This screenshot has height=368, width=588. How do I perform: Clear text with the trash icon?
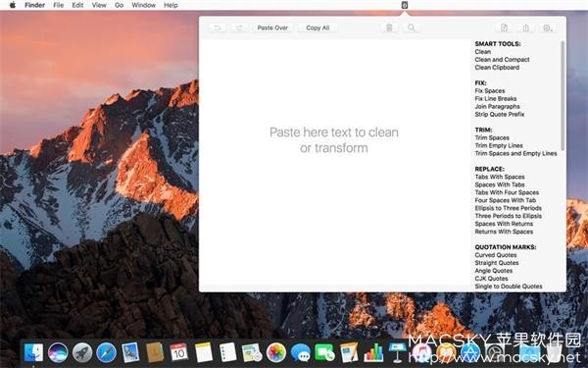(389, 27)
